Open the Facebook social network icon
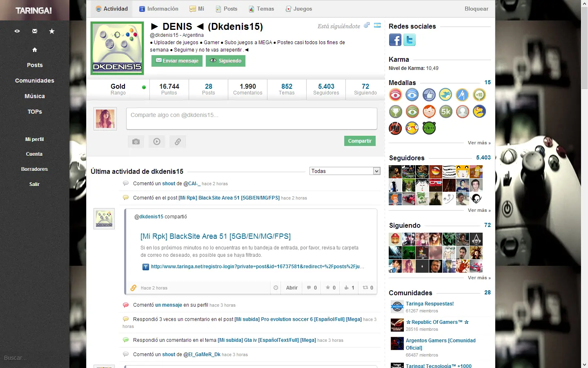Viewport: 588px width, 368px height. pyautogui.click(x=395, y=40)
